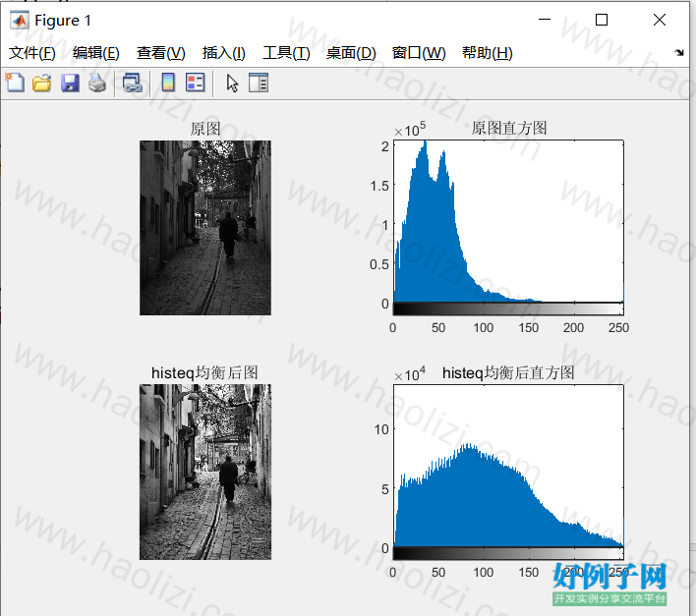Save the figure with the floppy icon

(x=70, y=84)
